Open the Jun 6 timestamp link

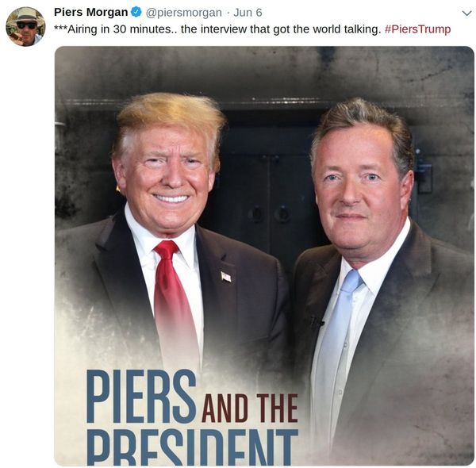pos(248,13)
